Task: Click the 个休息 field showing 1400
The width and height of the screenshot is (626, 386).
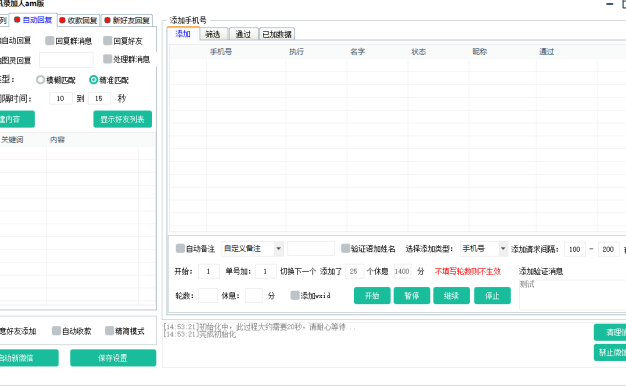Action: [402, 271]
